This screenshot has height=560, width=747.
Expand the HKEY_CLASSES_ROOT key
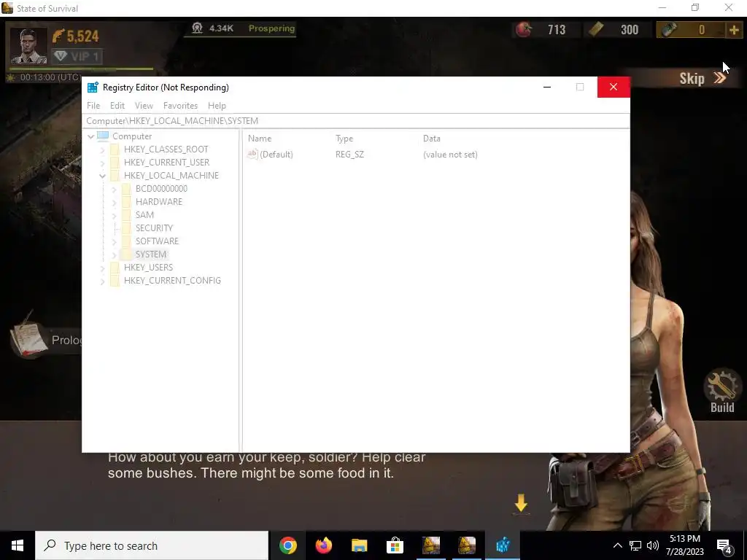[102, 149]
